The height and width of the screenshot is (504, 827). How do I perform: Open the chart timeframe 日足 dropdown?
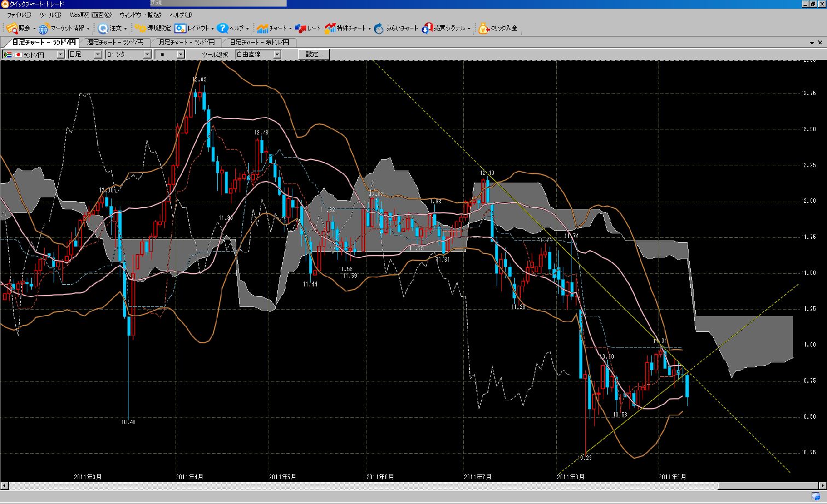pyautogui.click(x=98, y=55)
